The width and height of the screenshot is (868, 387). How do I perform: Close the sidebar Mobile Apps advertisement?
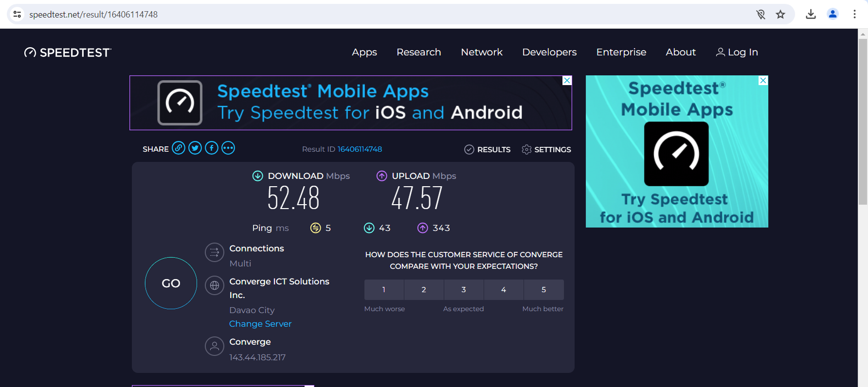pos(763,81)
